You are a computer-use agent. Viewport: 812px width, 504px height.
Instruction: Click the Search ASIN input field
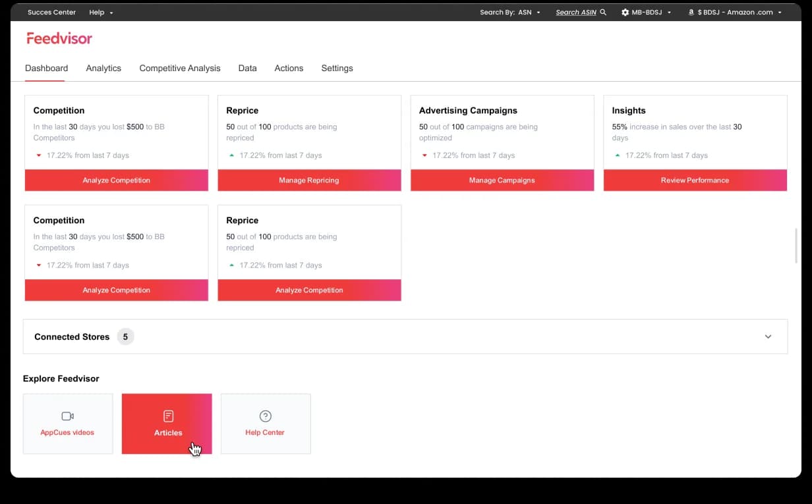point(576,13)
